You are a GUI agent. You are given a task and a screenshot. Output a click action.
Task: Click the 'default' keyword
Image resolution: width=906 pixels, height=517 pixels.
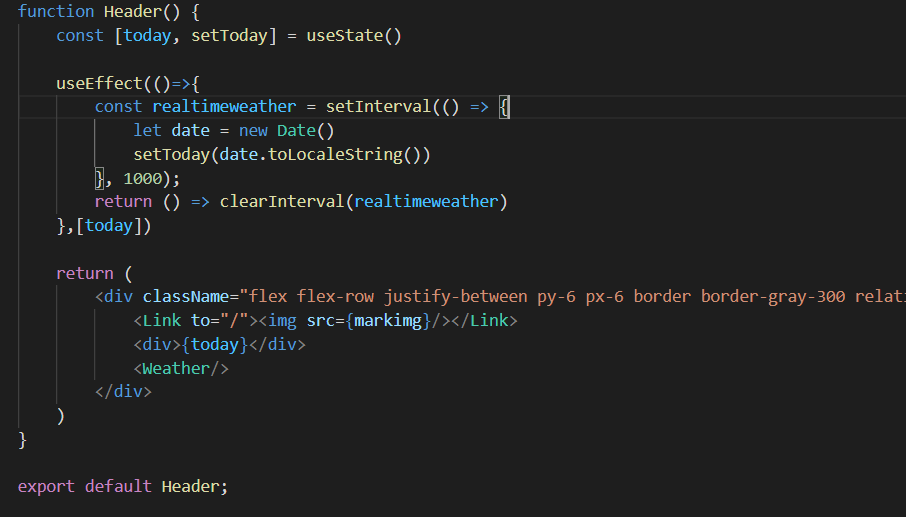[x=118, y=486]
